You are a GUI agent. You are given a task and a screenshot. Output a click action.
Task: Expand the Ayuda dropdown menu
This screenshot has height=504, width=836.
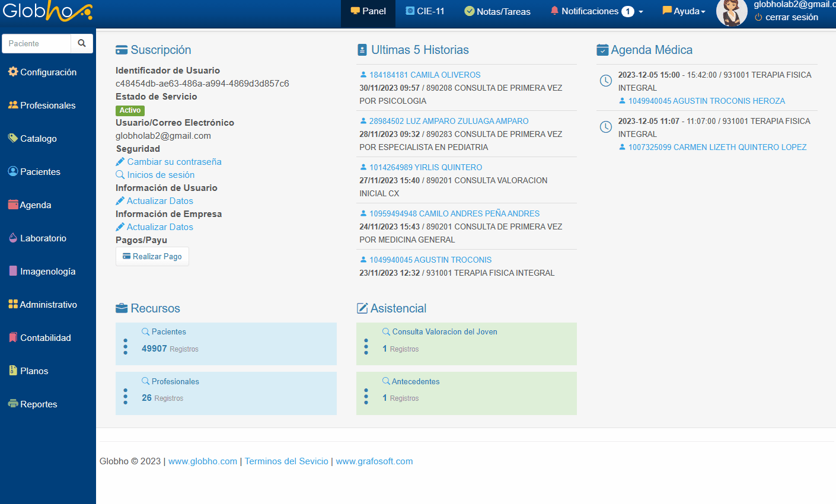coord(684,11)
